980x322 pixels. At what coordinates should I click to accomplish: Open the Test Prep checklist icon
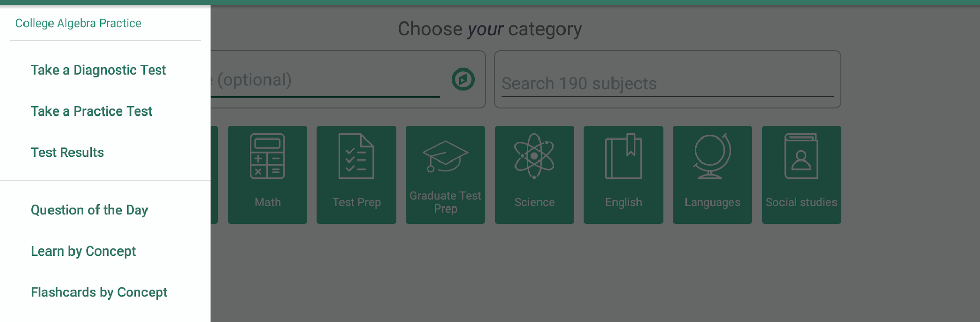356,156
